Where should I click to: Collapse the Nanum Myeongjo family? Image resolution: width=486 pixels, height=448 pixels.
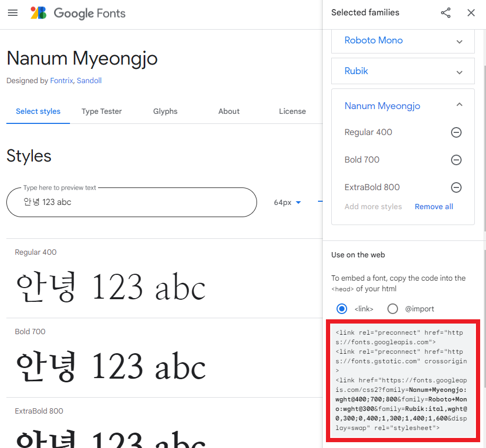(460, 105)
